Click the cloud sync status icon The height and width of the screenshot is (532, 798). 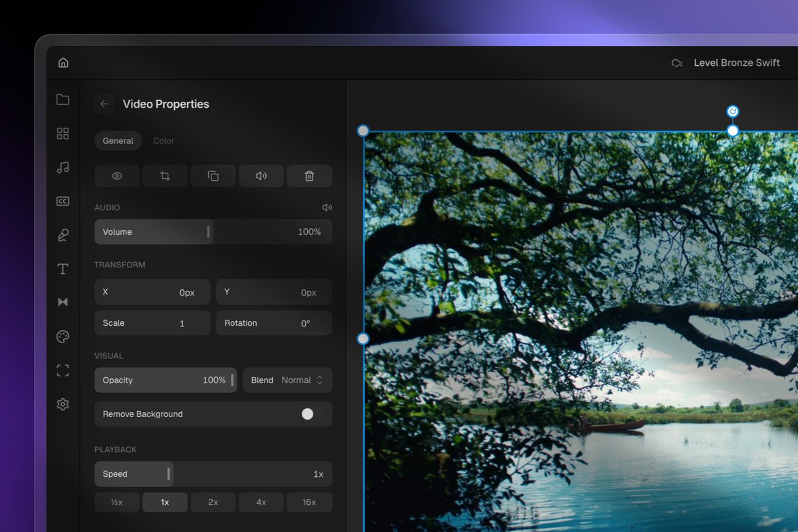pos(677,63)
